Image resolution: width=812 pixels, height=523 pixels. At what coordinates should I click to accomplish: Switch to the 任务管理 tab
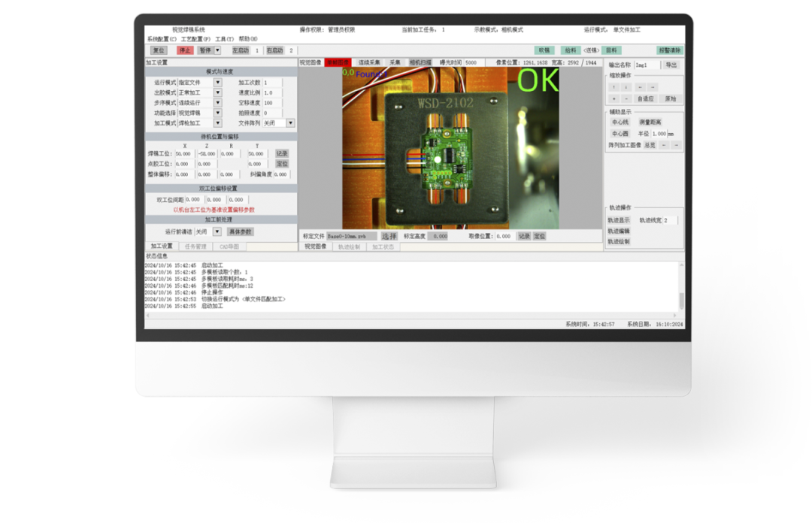coord(195,247)
